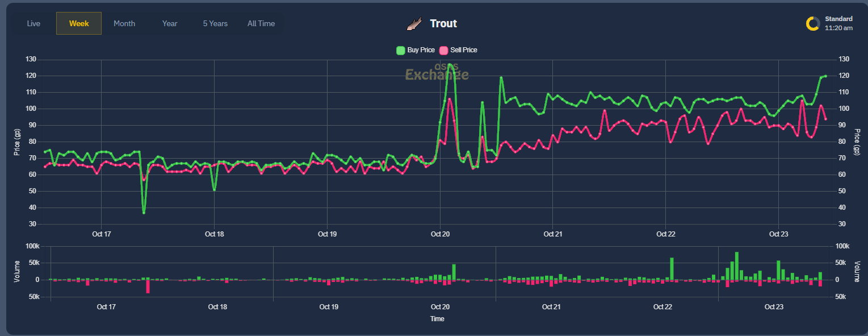Click the Trout title heading
Screen dimensions: 868x336
coord(443,23)
